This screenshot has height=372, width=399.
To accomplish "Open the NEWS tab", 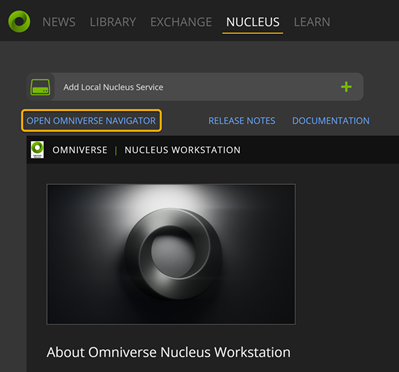I will pyautogui.click(x=59, y=22).
